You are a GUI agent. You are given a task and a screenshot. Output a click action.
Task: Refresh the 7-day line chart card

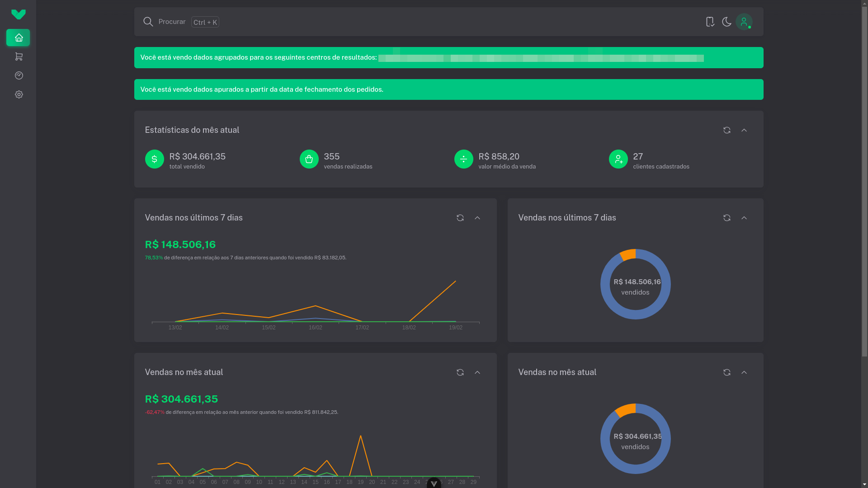[460, 218]
